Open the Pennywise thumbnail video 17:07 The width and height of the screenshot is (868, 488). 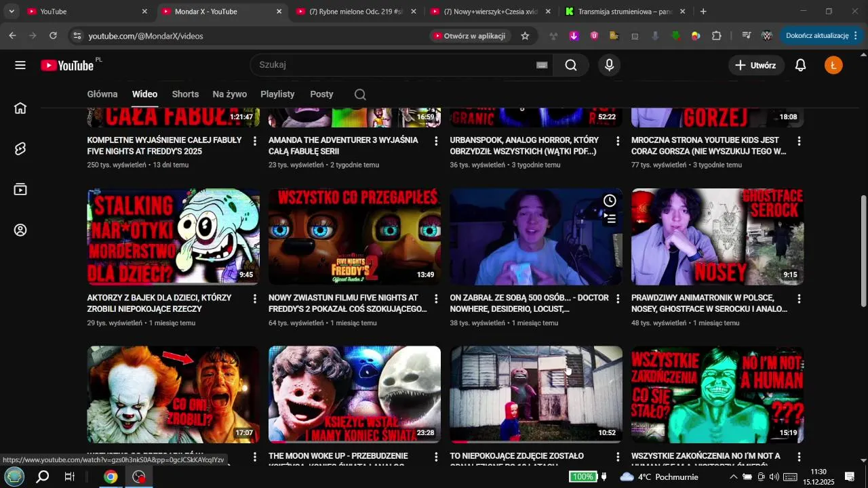tap(174, 394)
